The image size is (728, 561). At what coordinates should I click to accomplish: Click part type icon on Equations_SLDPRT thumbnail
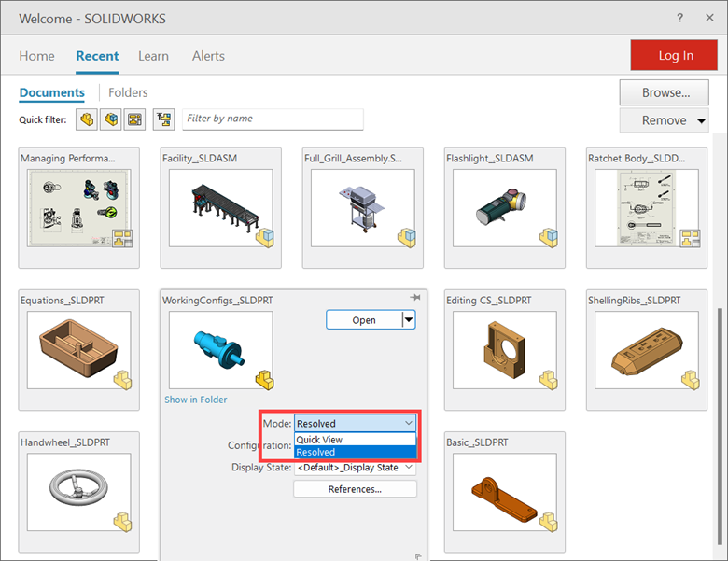point(123,380)
